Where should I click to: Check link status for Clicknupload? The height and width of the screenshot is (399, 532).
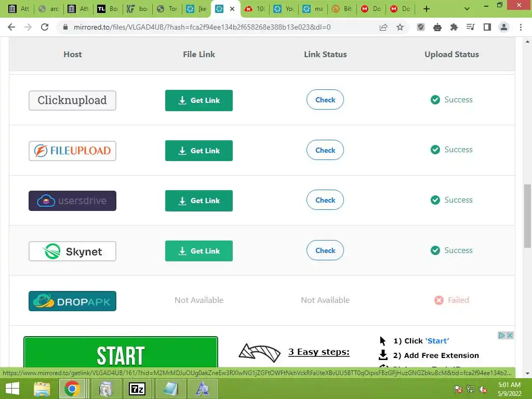pos(325,100)
